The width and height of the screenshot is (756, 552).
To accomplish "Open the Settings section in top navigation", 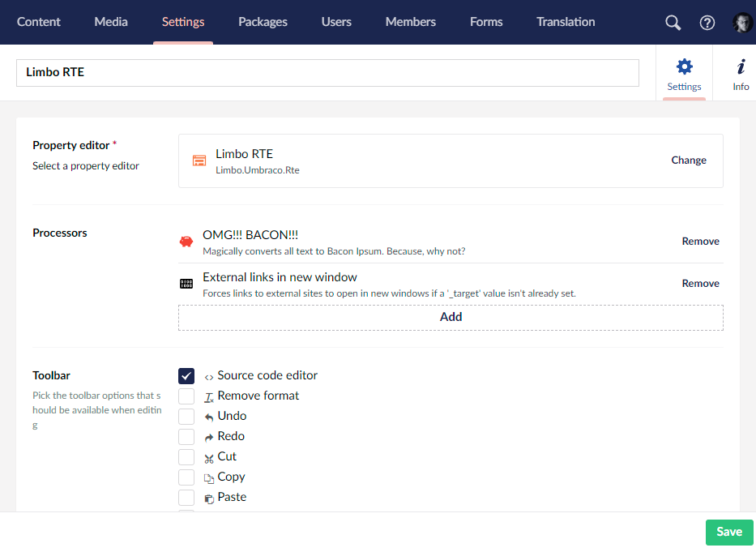I will pos(183,22).
